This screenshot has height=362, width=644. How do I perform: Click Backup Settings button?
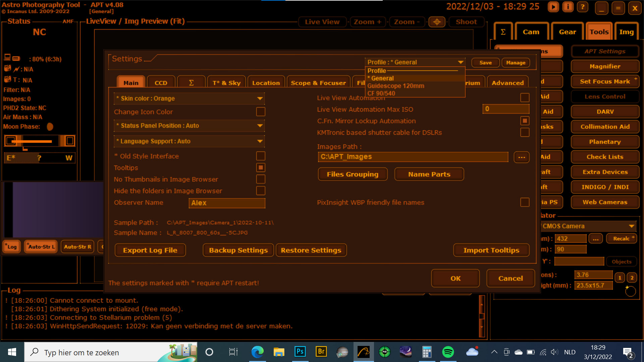[238, 250]
